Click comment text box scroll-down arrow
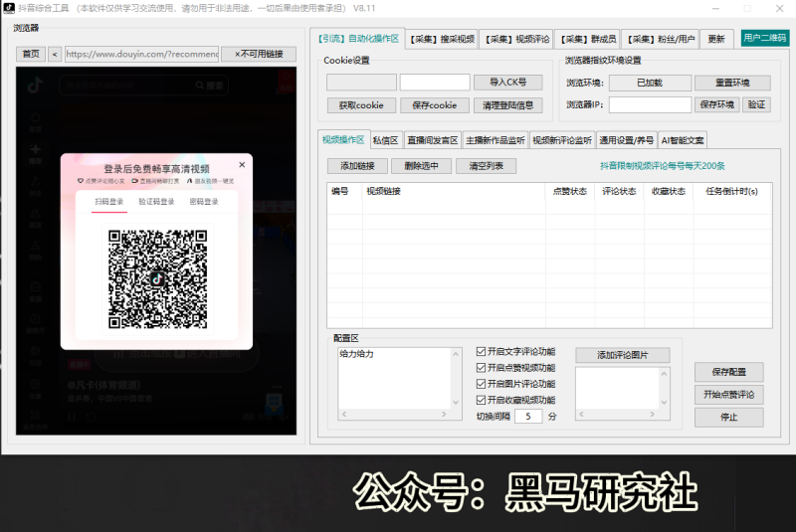796x532 pixels. (x=456, y=403)
